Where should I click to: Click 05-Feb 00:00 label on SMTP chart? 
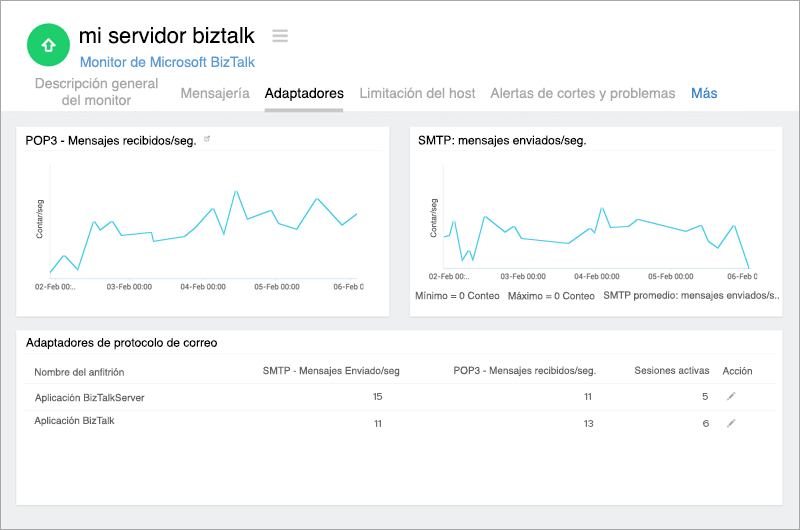point(670,276)
